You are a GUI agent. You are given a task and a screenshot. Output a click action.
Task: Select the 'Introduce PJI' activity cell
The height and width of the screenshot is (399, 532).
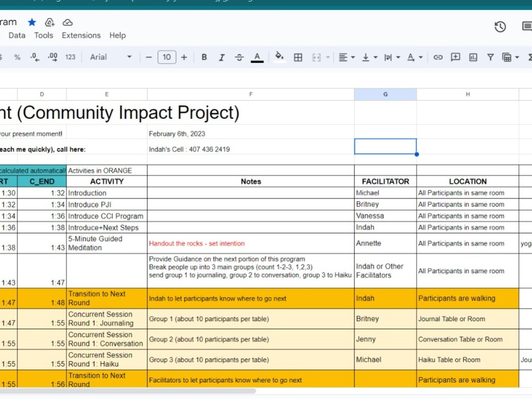[x=107, y=205]
